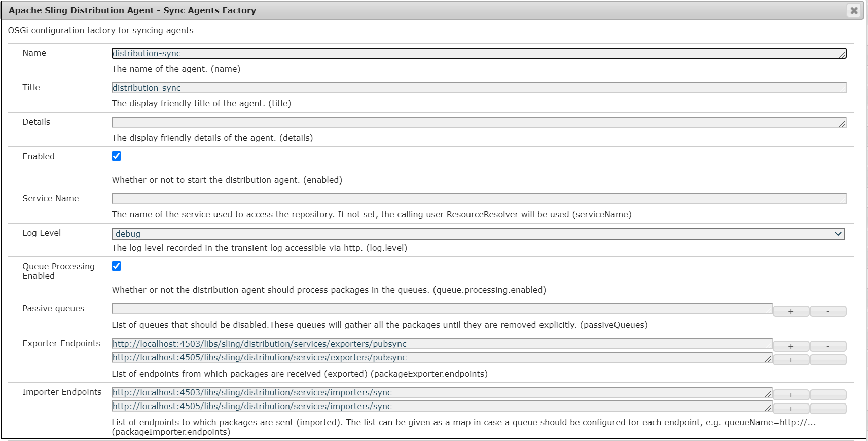Click the 'Log Level' label
868x441 pixels.
coord(42,233)
